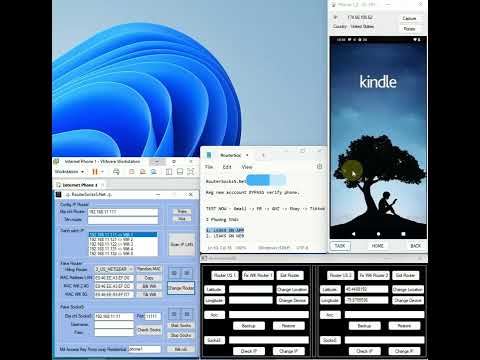Open Notepad File menu

coord(209,167)
